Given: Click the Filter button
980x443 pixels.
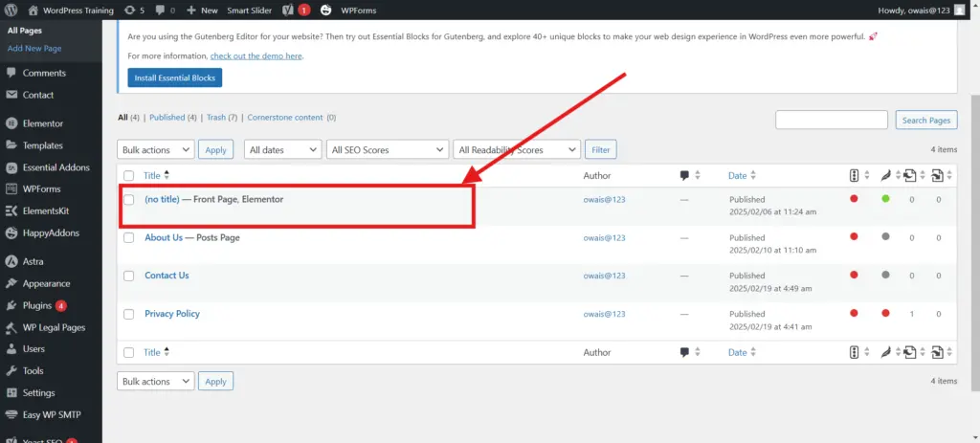Looking at the screenshot, I should 601,150.
